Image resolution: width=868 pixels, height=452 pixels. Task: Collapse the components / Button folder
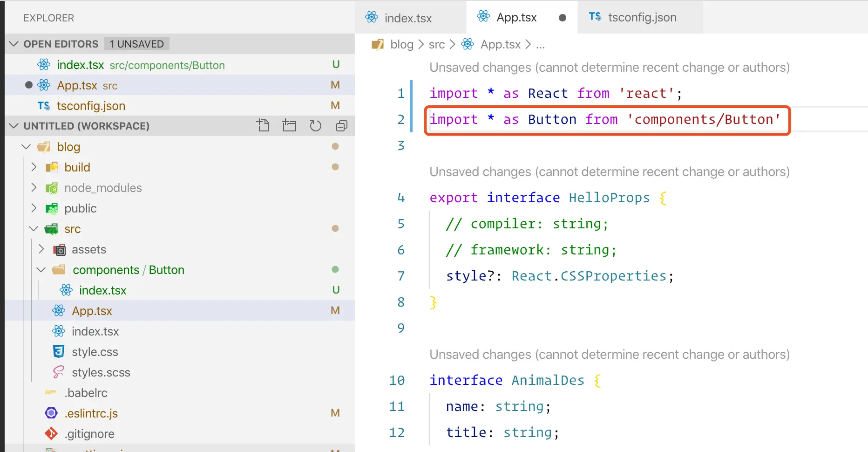click(41, 269)
